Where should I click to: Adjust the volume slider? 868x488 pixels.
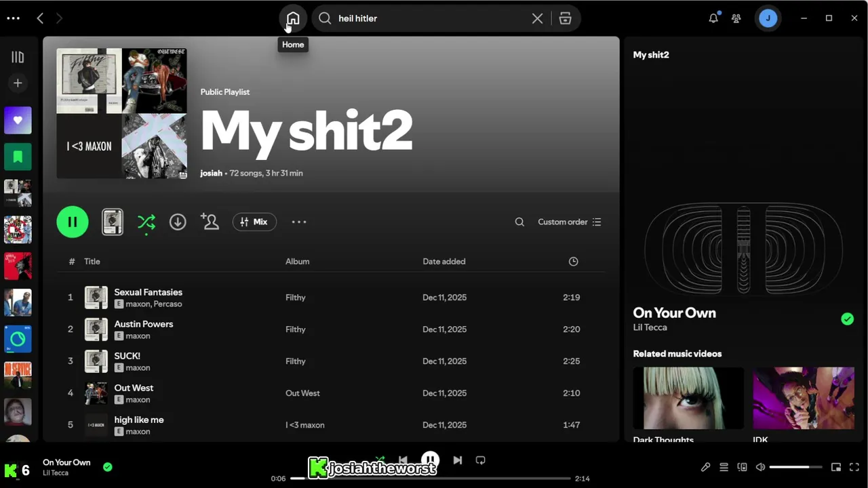(x=795, y=467)
